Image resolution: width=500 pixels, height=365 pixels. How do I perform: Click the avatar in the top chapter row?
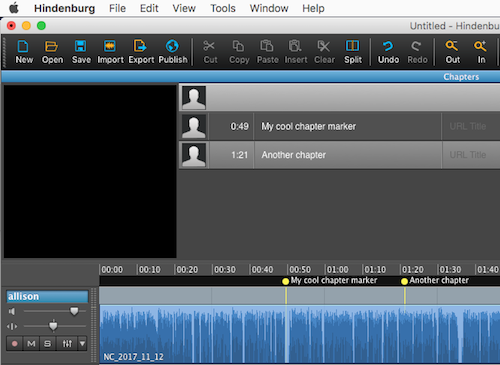[194, 98]
